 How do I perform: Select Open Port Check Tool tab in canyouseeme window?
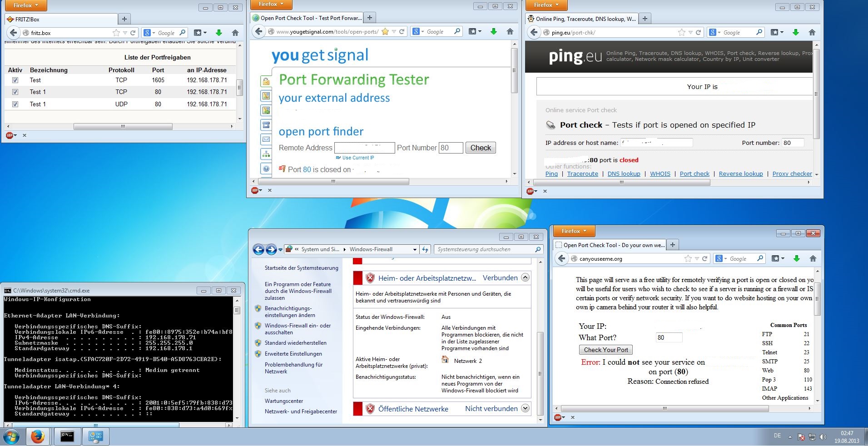tap(609, 245)
